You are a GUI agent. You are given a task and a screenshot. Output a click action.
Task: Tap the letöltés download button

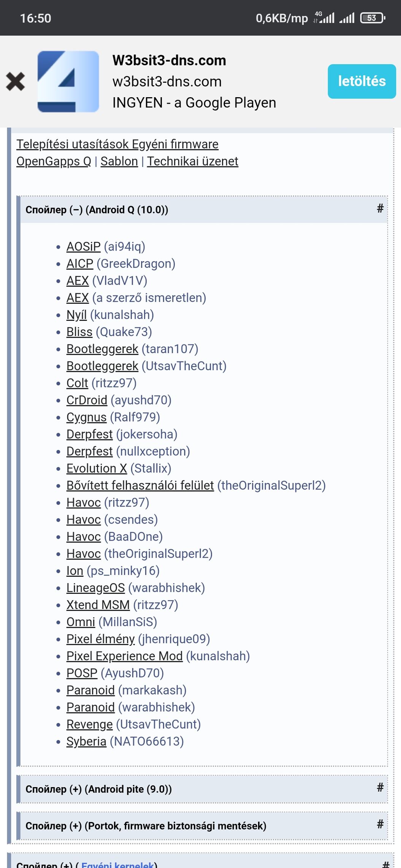coord(362,81)
